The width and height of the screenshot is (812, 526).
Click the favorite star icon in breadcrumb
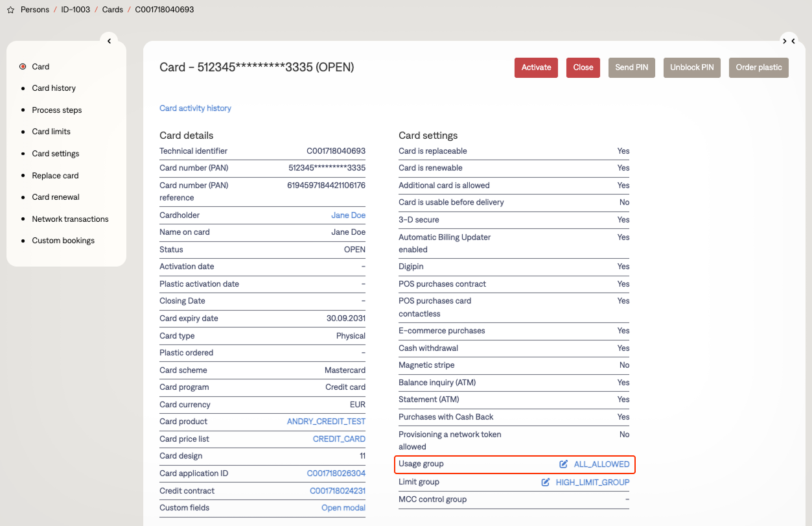click(10, 10)
